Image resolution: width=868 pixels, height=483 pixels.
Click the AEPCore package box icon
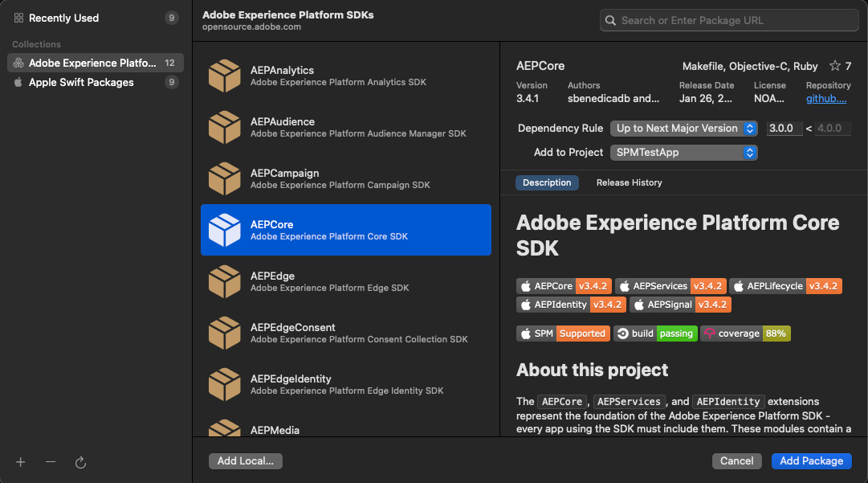click(225, 231)
